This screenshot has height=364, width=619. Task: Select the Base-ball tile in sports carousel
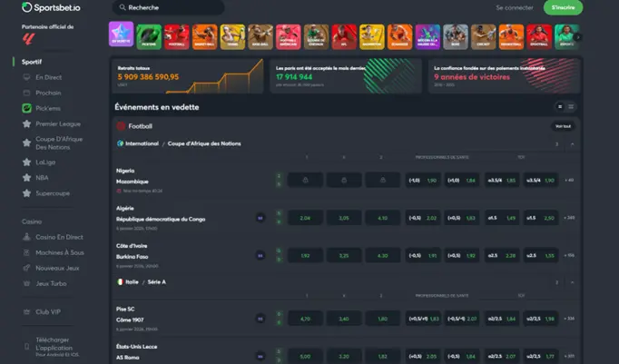click(x=260, y=36)
